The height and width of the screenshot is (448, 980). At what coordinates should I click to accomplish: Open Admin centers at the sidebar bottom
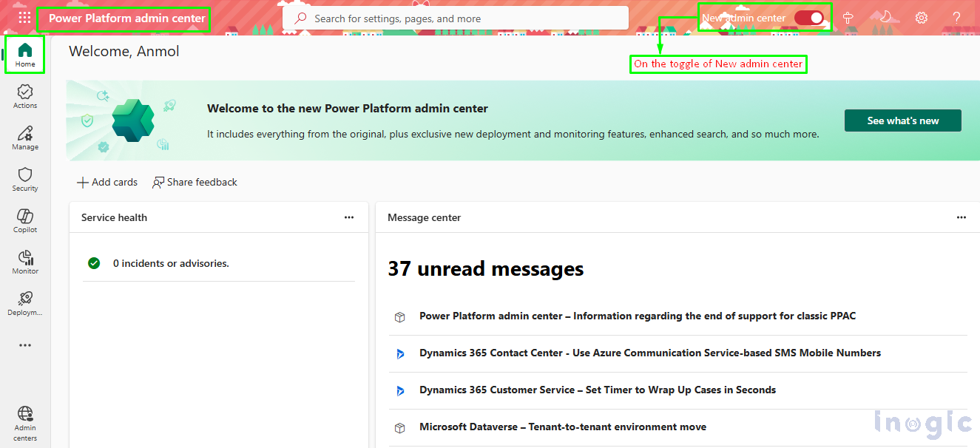click(25, 424)
